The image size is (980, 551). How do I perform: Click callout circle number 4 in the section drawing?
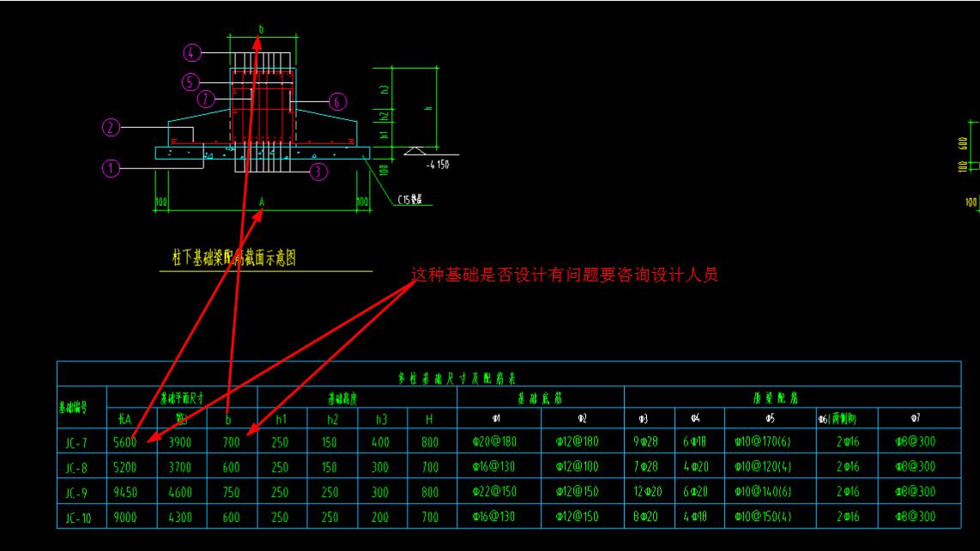coord(192,53)
